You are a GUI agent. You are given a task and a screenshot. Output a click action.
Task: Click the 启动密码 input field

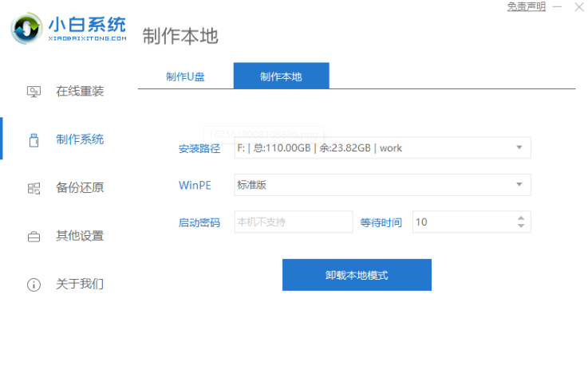tap(294, 222)
